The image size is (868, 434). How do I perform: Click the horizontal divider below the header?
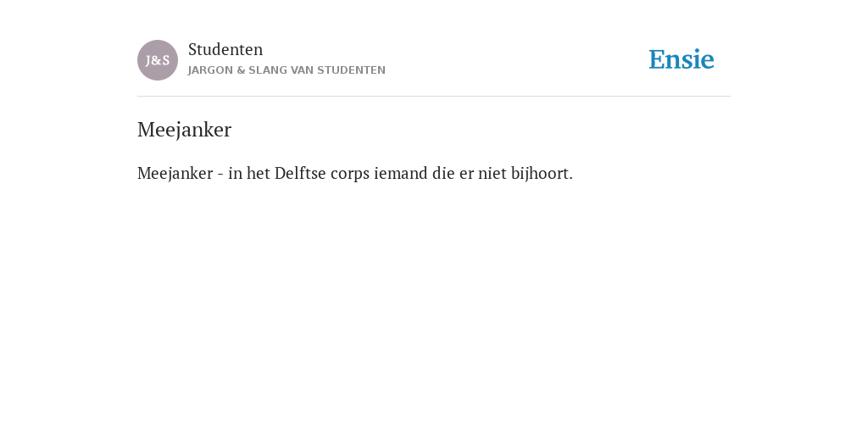434,97
